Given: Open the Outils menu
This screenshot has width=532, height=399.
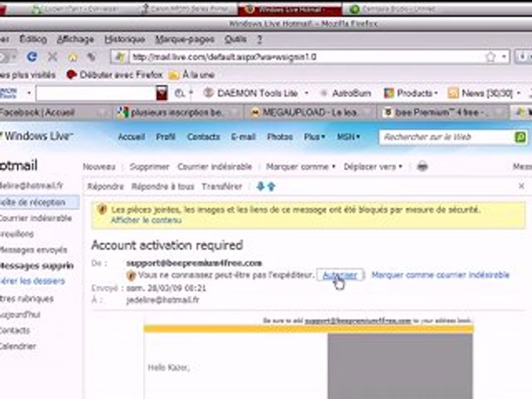Looking at the screenshot, I should [x=236, y=39].
